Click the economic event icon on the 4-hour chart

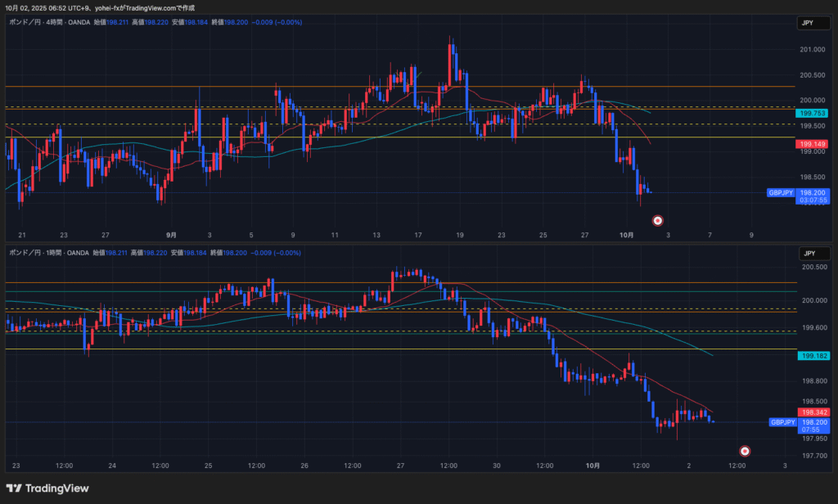point(657,220)
